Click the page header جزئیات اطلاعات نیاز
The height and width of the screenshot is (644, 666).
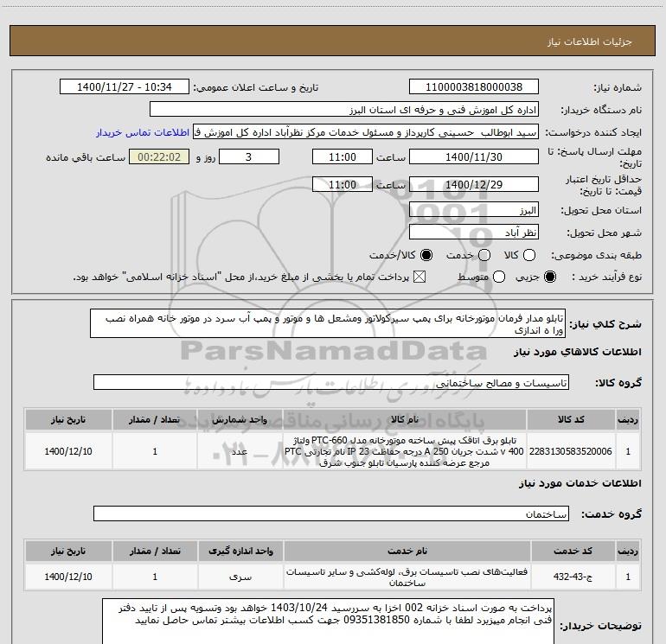click(x=590, y=41)
